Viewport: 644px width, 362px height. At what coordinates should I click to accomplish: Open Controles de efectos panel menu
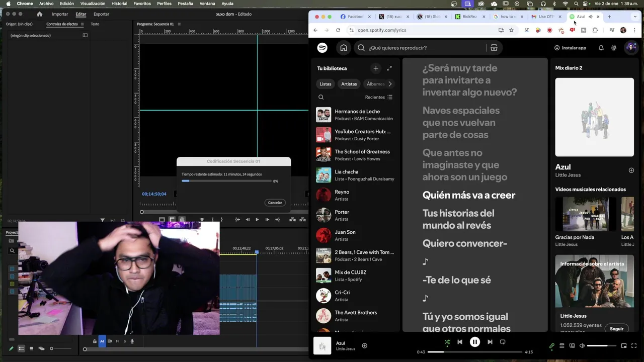coord(83,24)
